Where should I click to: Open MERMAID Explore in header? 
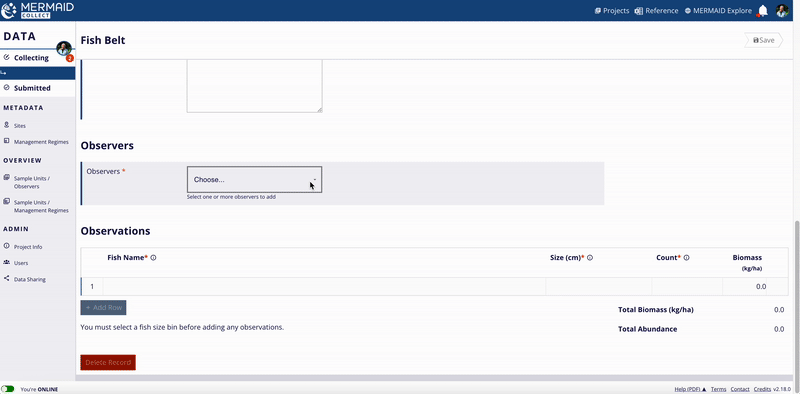click(718, 11)
